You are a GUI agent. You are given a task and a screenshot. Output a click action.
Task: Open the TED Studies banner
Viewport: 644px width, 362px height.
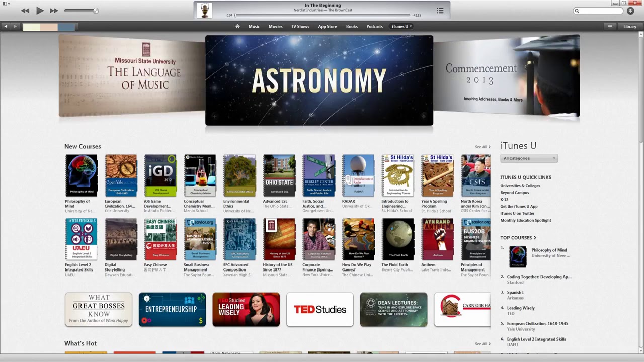click(320, 310)
